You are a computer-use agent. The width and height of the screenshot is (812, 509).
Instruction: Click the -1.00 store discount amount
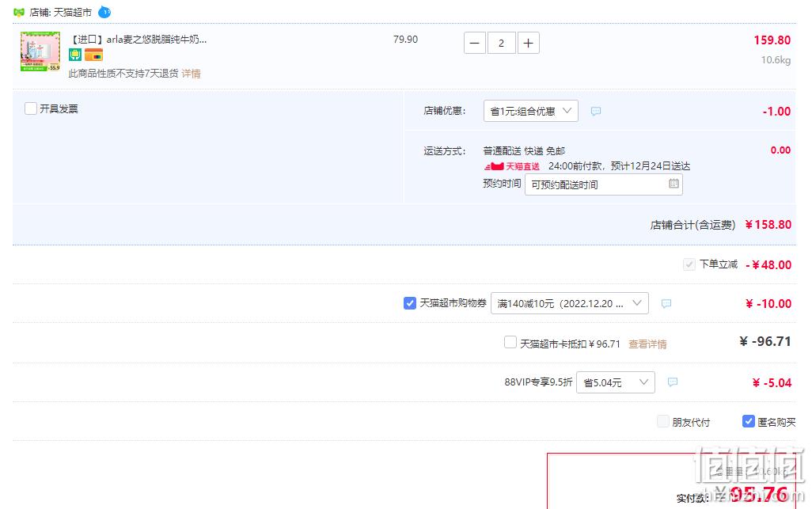(776, 111)
